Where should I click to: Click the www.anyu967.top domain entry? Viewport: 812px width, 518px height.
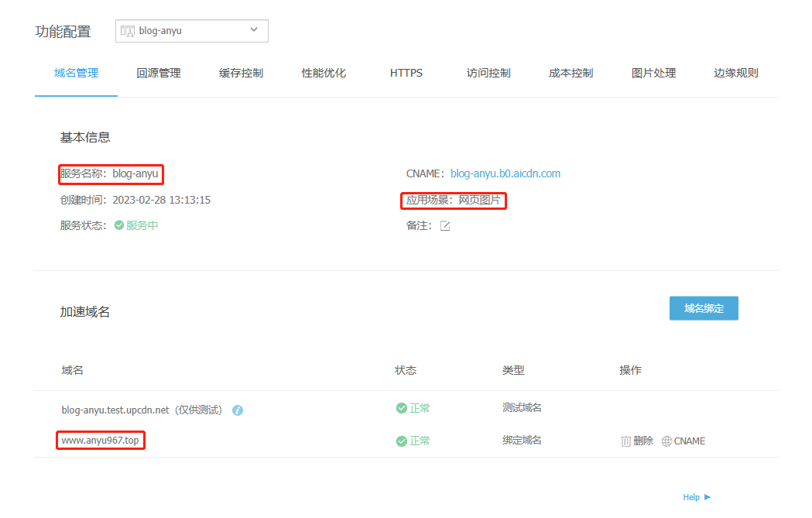coord(100,441)
